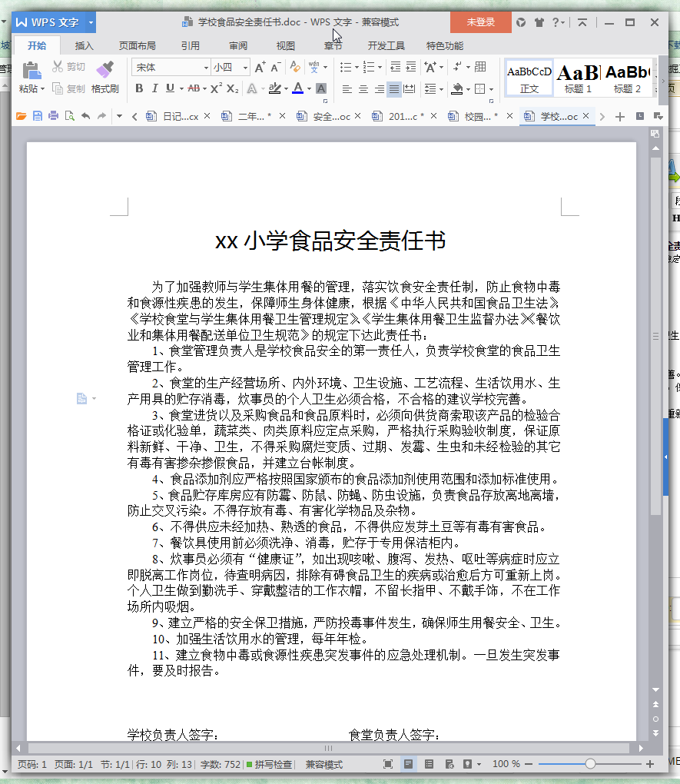This screenshot has height=784, width=680.
Task: Toggle character shading button
Action: 321,89
